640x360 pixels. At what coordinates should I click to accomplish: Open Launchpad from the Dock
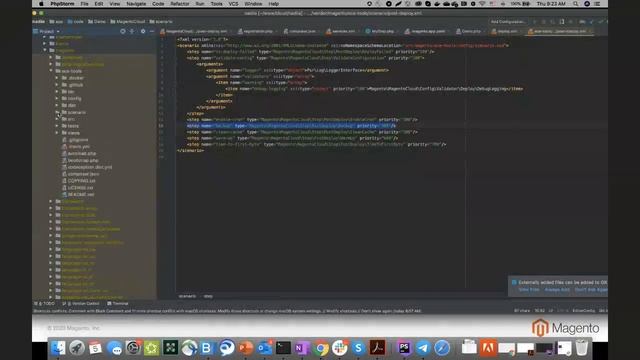point(77,348)
